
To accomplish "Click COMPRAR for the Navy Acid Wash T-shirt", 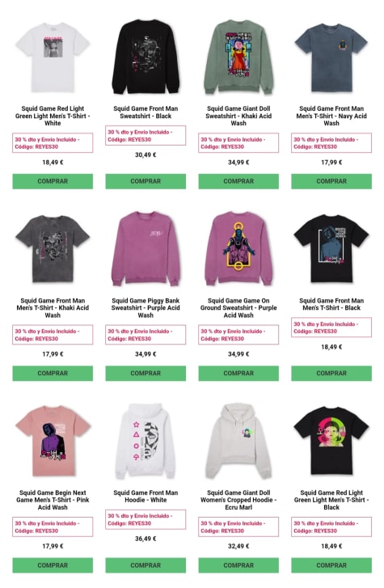I will tap(331, 181).
